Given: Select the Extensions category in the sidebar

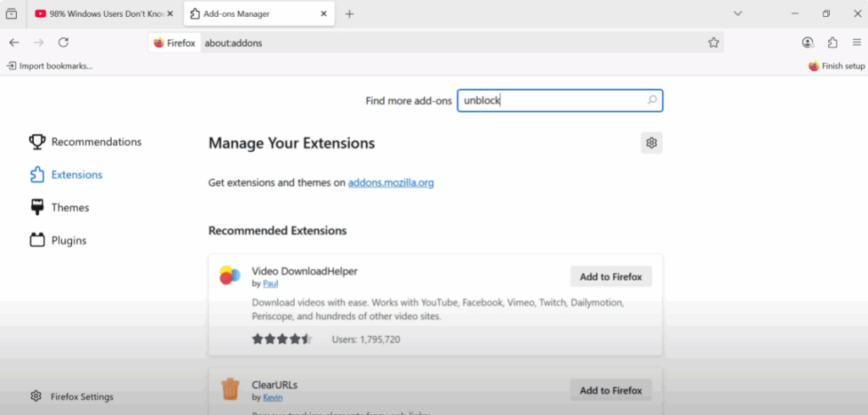Looking at the screenshot, I should pos(66,175).
